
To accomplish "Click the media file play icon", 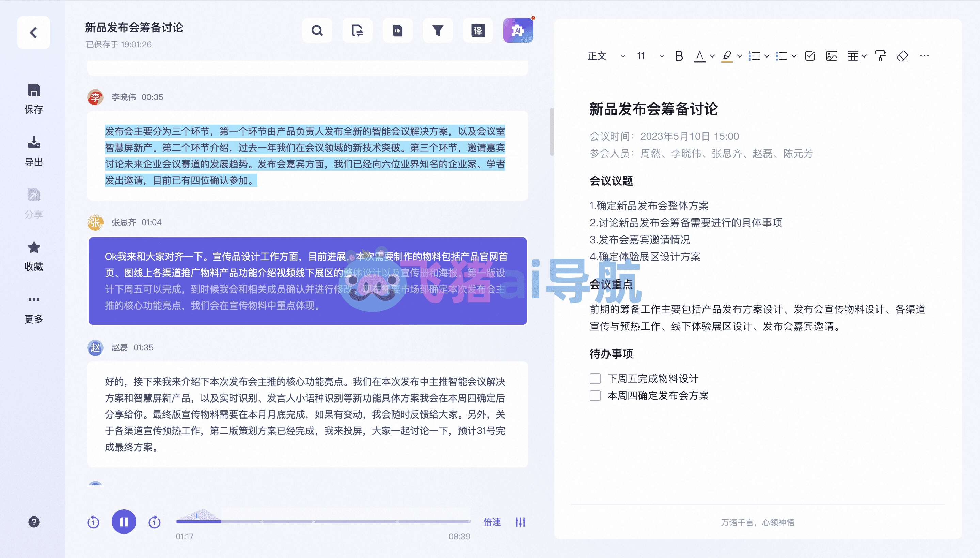I will tap(397, 30).
